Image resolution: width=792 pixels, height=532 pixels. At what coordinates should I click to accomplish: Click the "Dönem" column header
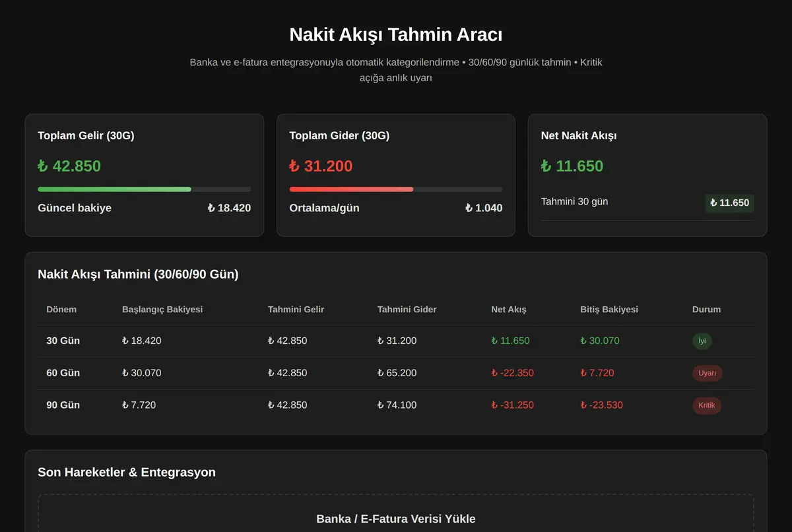pos(61,310)
